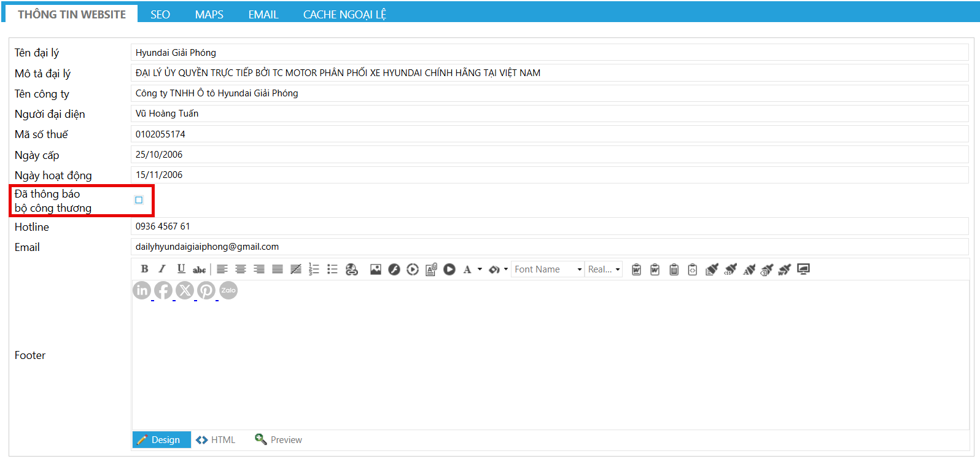The image size is (980, 459).
Task: Open the text color dropdown arrow
Action: point(480,269)
